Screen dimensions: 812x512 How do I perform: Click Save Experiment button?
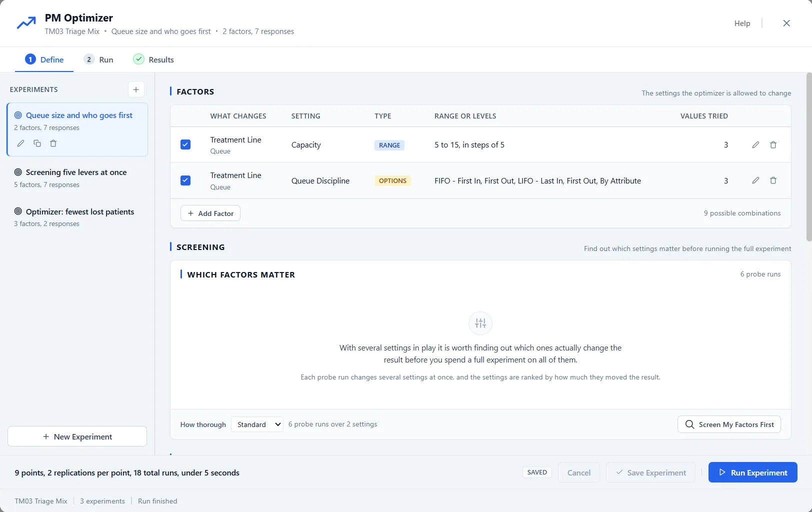(650, 472)
